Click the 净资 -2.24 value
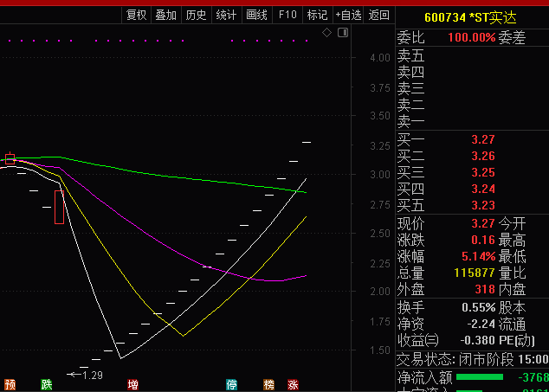 click(481, 325)
